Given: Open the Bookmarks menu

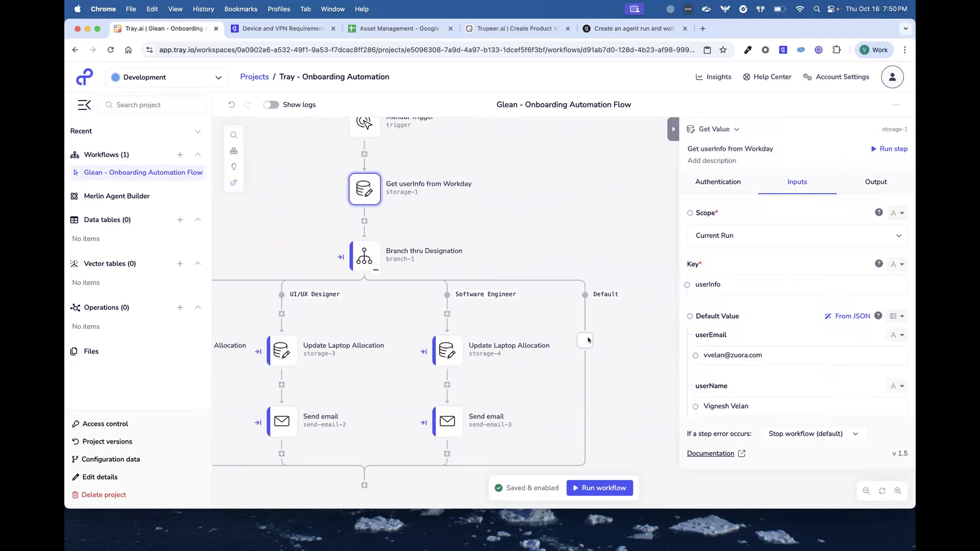Looking at the screenshot, I should (240, 9).
